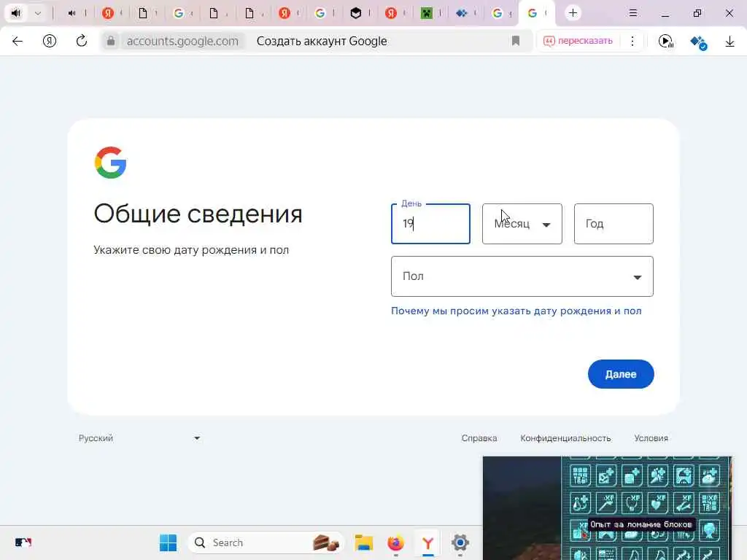Go back using the browser back arrow
The height and width of the screenshot is (560, 747).
click(x=18, y=42)
